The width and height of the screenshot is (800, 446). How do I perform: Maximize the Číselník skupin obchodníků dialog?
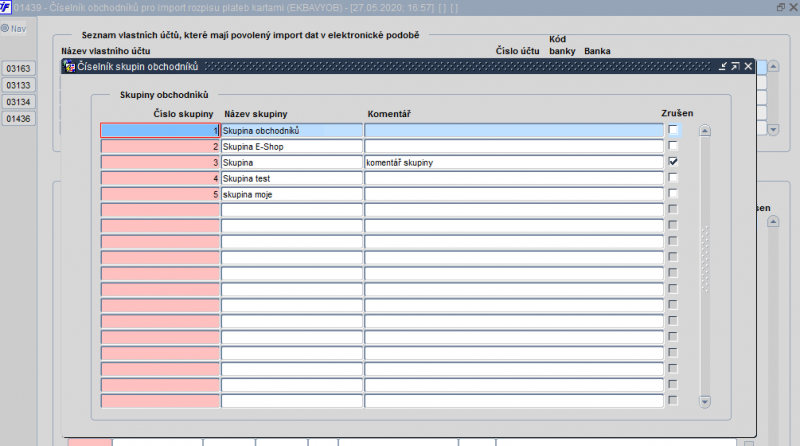pyautogui.click(x=735, y=66)
